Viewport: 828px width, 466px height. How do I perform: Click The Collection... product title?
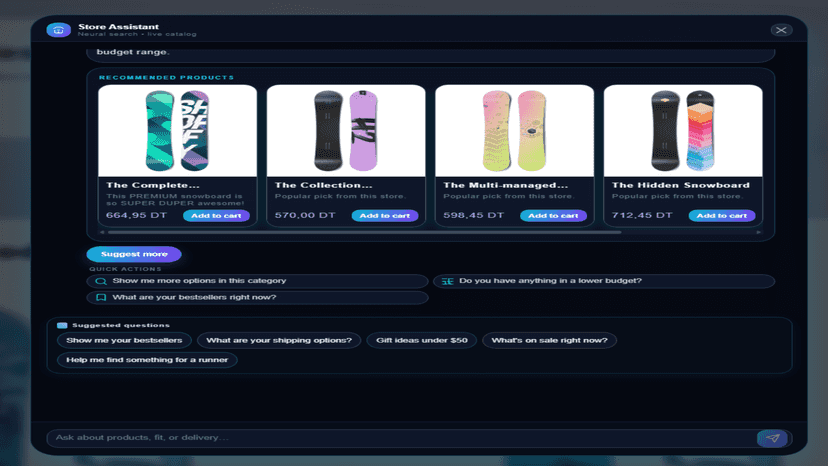(323, 185)
